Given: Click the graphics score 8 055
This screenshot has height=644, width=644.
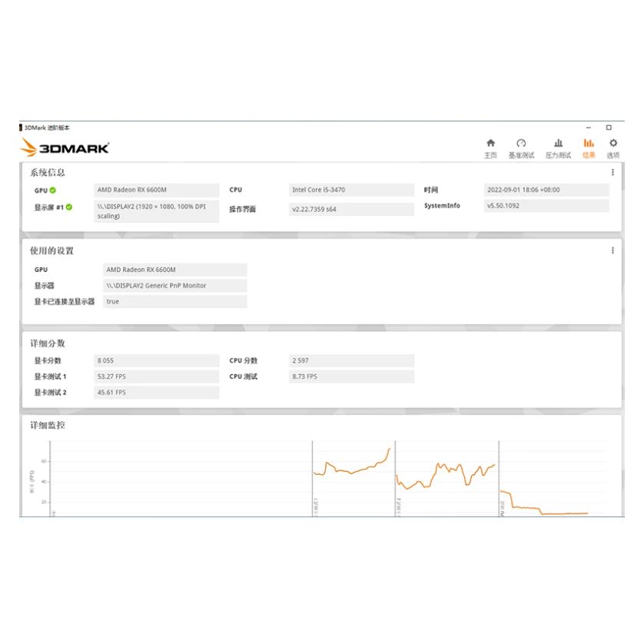Looking at the screenshot, I should (157, 360).
